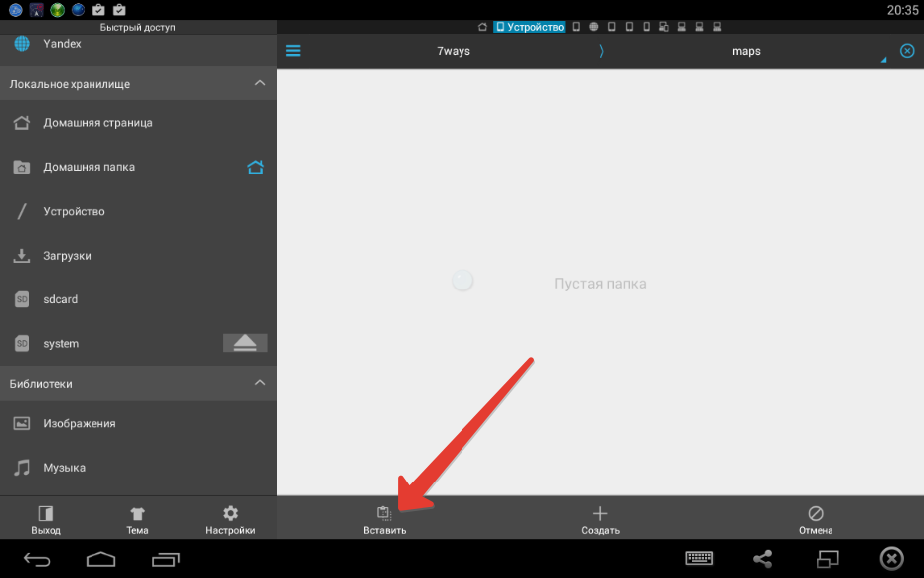924x578 pixels.
Task: Tap the Android recent apps button
Action: click(x=165, y=559)
